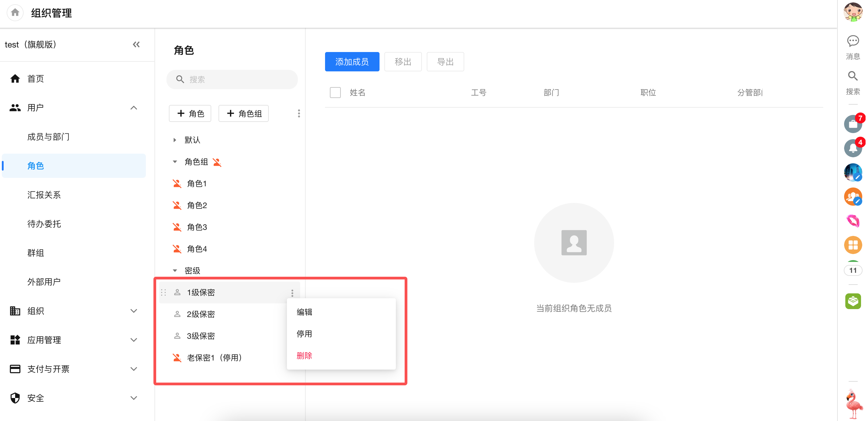
Task: Click the 搜索 magnifier in right rail
Action: pyautogui.click(x=853, y=77)
